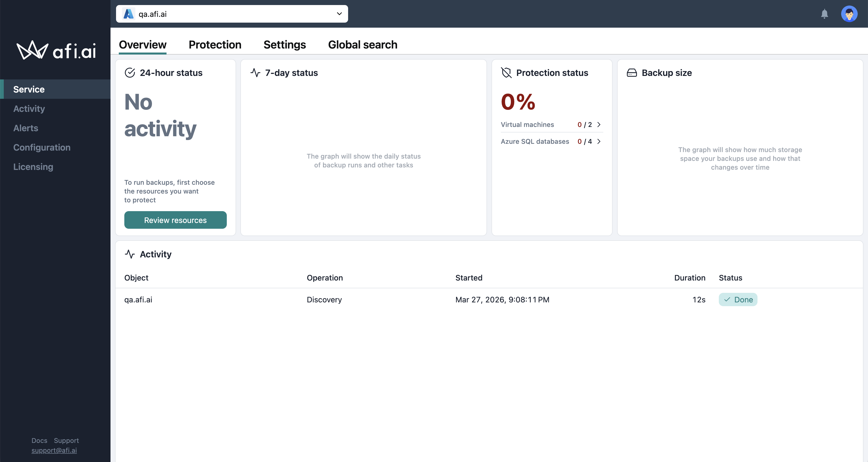Open the user avatar profile menu
868x462 pixels.
[x=849, y=14]
